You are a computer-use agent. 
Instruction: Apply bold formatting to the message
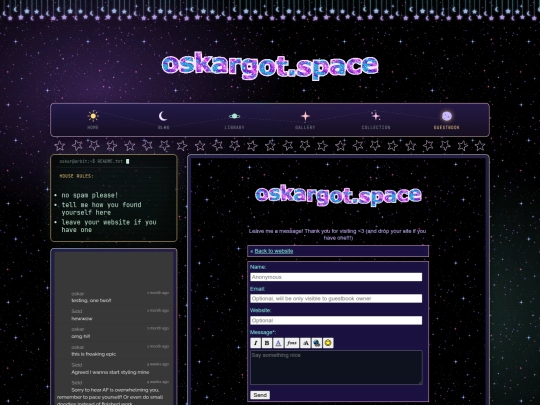point(267,343)
